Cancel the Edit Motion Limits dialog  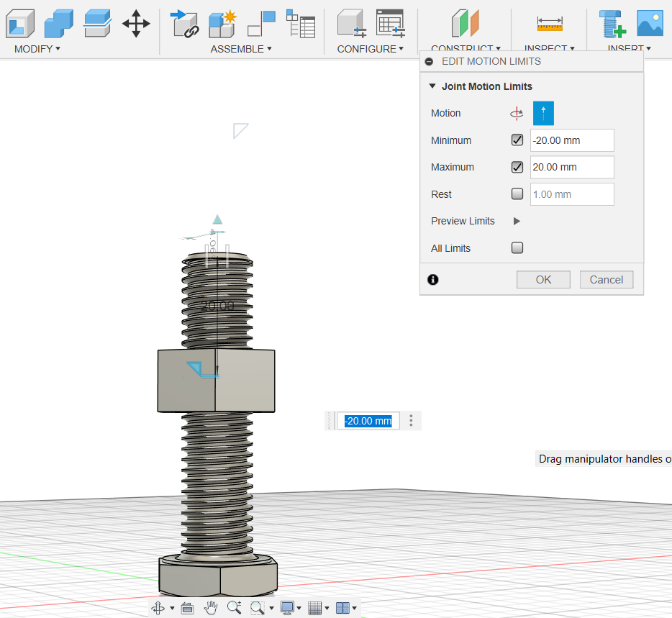coord(607,280)
